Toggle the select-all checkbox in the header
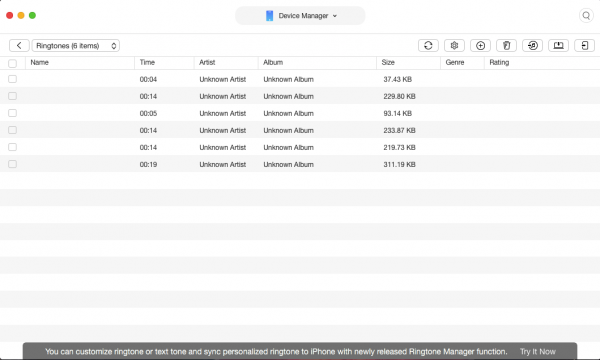 click(12, 63)
